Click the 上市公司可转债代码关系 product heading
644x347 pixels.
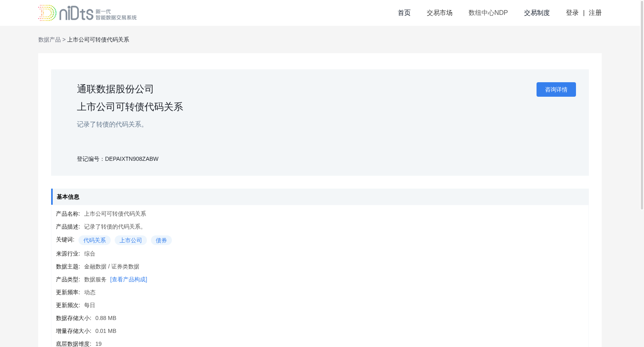pos(130,107)
